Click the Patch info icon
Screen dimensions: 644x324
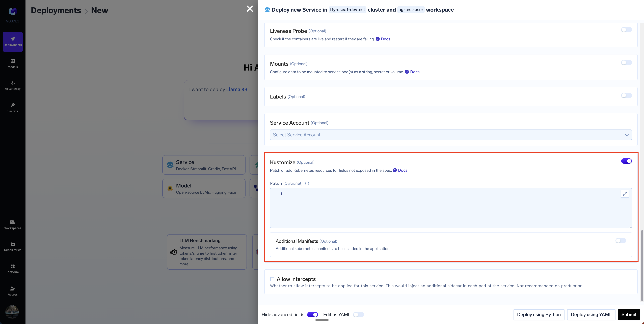(x=307, y=183)
